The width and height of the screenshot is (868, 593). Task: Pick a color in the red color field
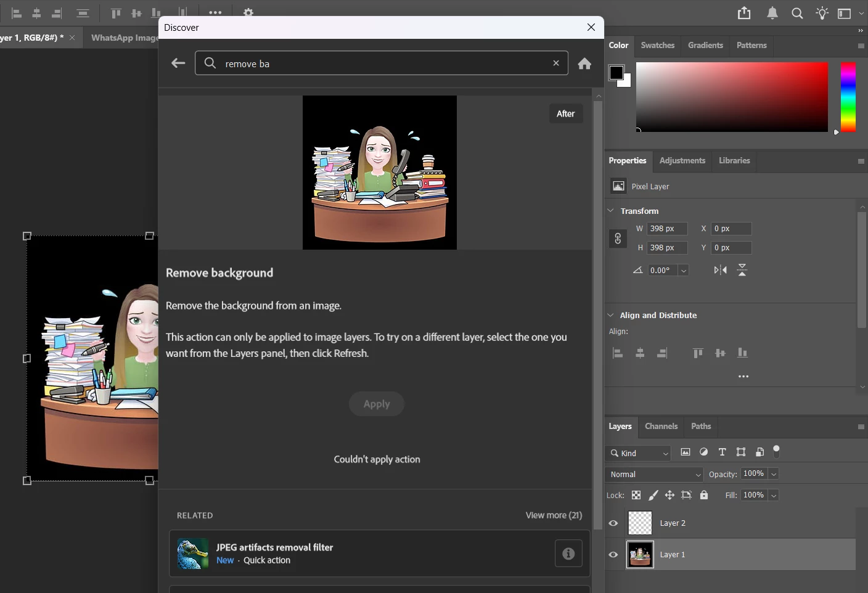[732, 97]
